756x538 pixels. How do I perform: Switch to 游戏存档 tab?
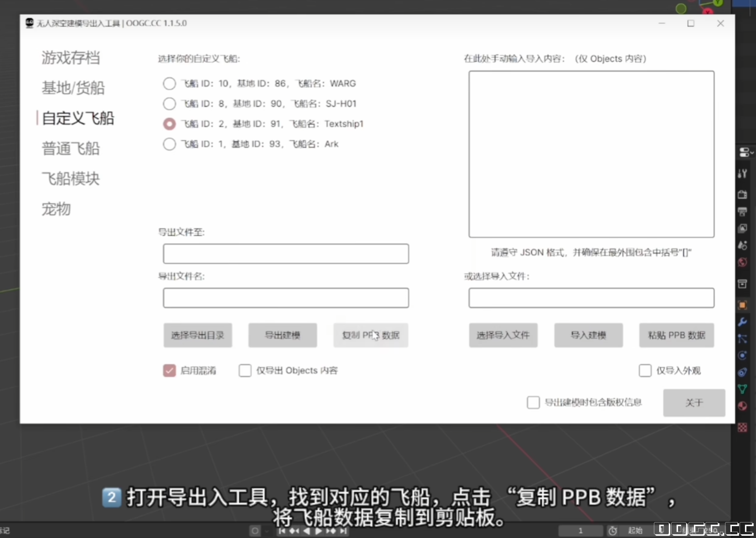tap(71, 58)
